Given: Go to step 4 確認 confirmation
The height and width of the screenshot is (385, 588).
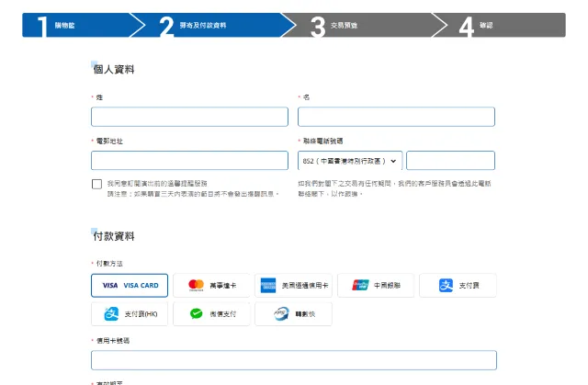Looking at the screenshot, I should pyautogui.click(x=503, y=25).
